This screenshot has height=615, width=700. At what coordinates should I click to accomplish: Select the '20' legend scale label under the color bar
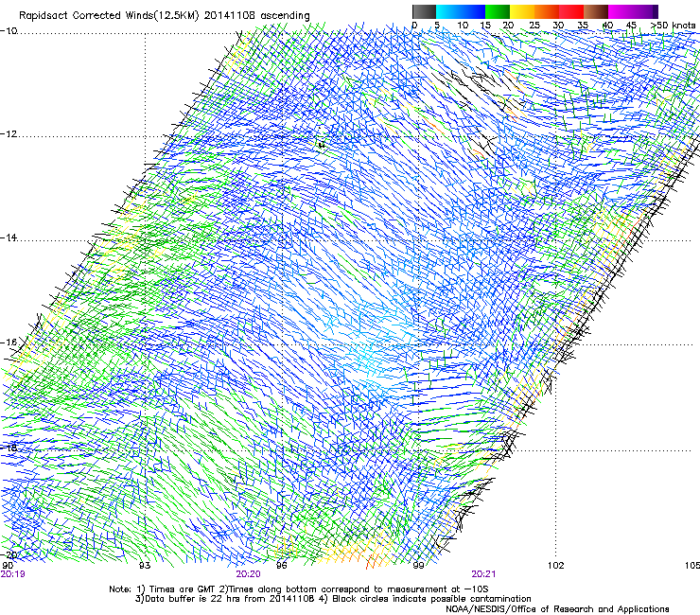[x=509, y=26]
